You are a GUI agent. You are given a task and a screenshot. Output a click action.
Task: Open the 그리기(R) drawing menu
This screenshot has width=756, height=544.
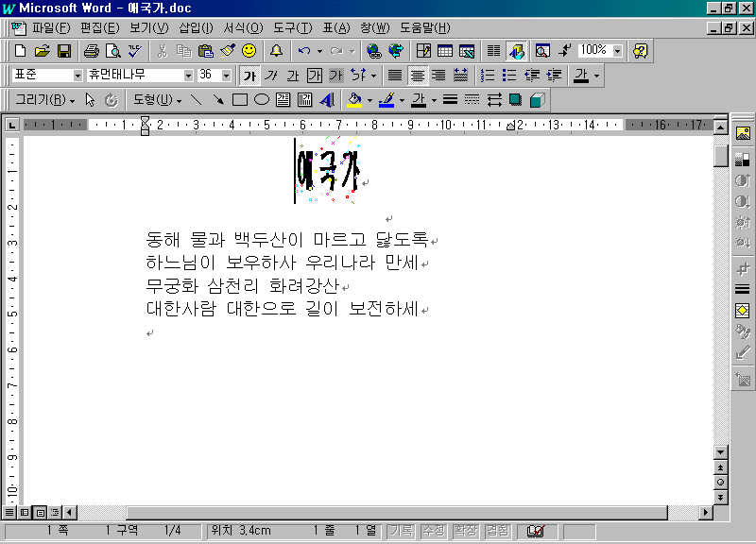pyautogui.click(x=44, y=100)
